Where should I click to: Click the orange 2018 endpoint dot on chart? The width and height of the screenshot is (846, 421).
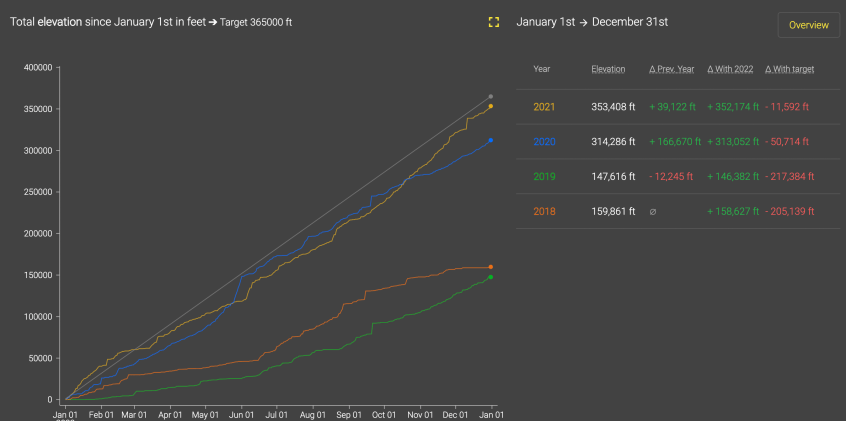pos(490,267)
